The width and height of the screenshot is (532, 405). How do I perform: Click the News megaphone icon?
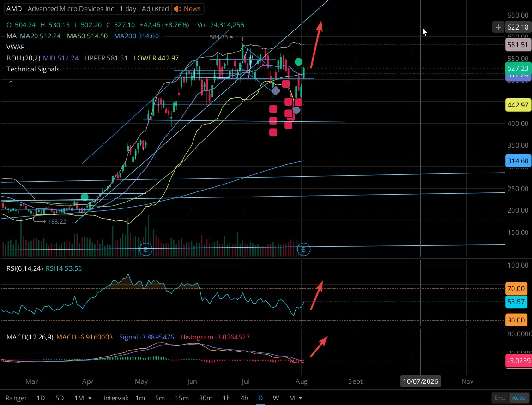point(177,9)
